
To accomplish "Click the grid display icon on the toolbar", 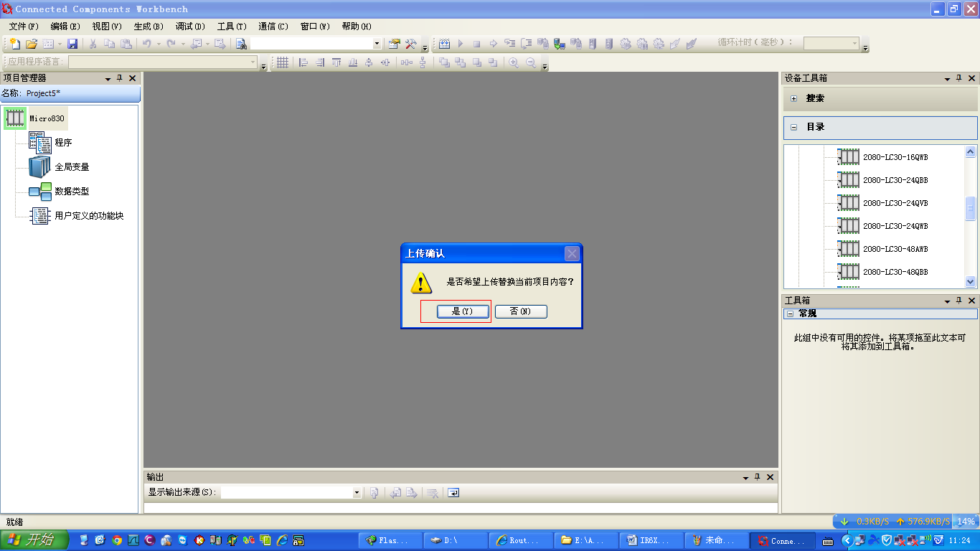I will pos(283,62).
